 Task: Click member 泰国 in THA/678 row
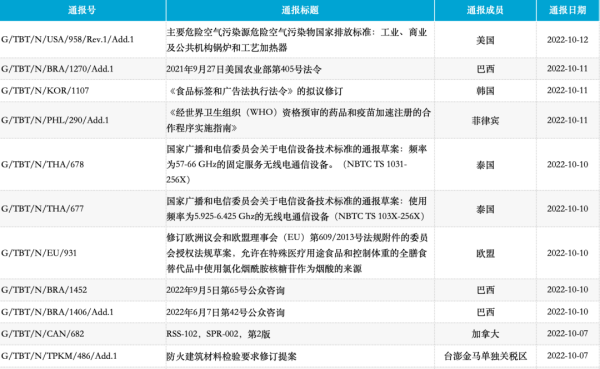[485, 165]
